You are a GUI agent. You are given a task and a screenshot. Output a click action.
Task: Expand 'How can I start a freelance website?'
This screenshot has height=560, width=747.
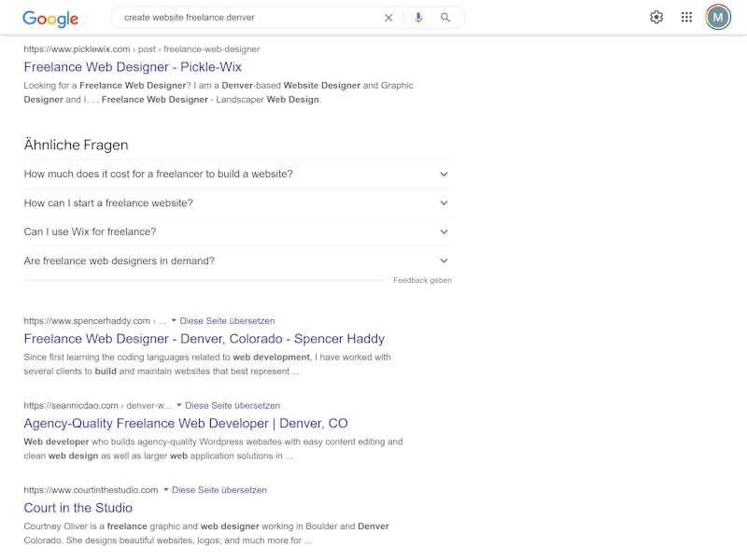pos(237,203)
